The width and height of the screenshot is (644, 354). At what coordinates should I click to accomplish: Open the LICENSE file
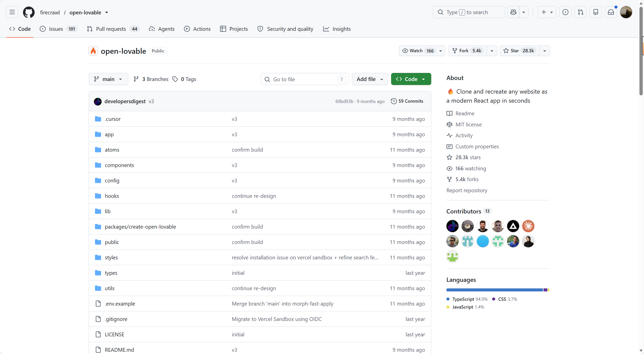pyautogui.click(x=114, y=335)
